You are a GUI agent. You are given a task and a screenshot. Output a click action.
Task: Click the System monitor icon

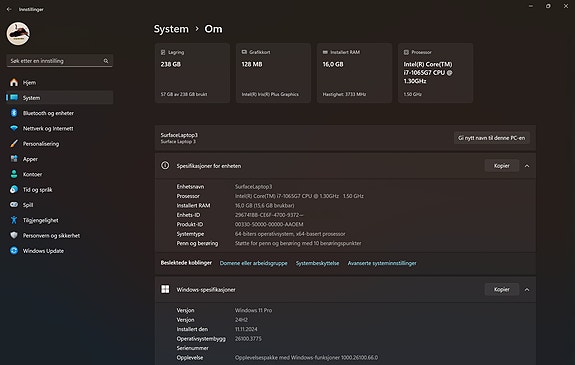coord(14,98)
